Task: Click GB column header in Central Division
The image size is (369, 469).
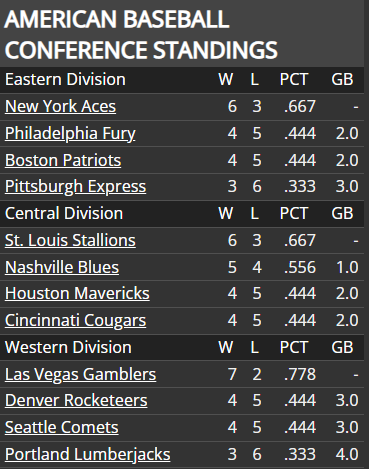Action: point(342,213)
